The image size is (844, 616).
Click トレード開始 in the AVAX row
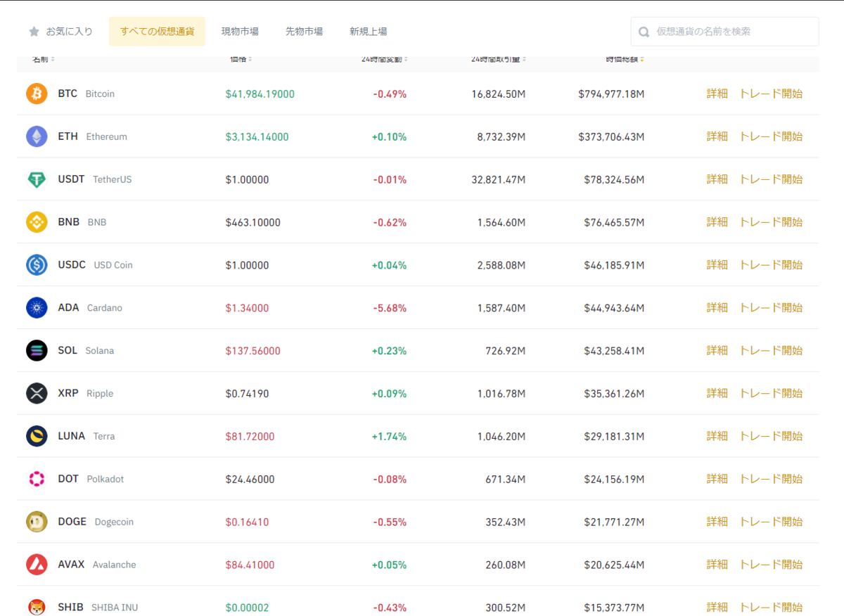pyautogui.click(x=771, y=565)
